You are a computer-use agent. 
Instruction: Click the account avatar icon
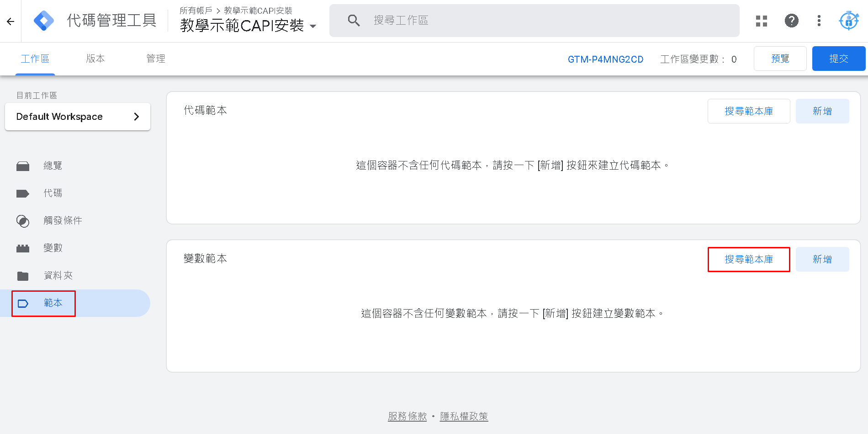coord(849,21)
